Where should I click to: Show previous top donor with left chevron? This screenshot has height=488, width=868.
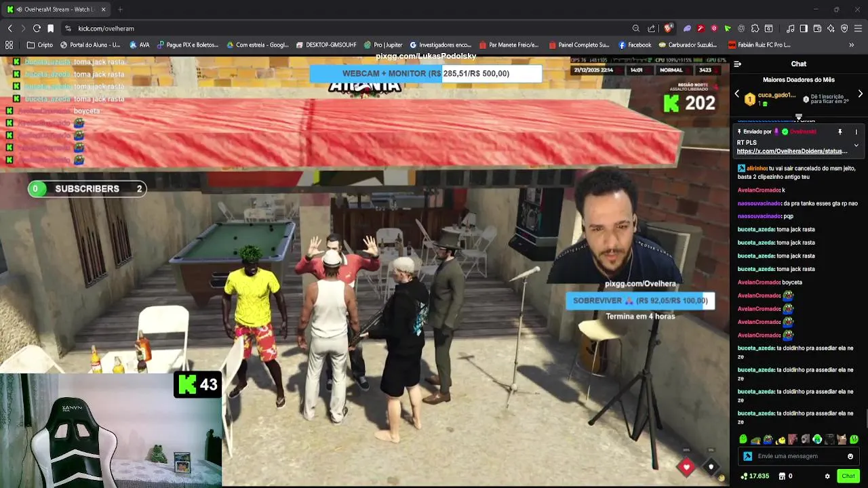click(x=737, y=94)
